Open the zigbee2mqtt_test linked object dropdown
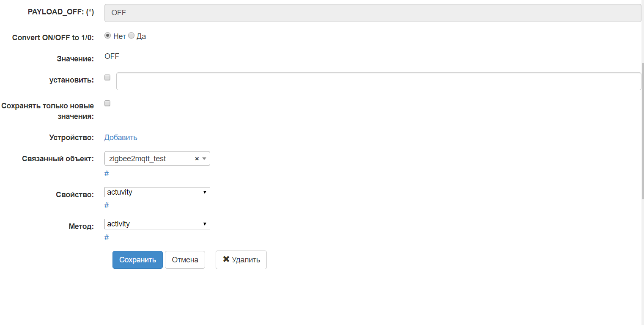This screenshot has width=644, height=325. [157, 159]
